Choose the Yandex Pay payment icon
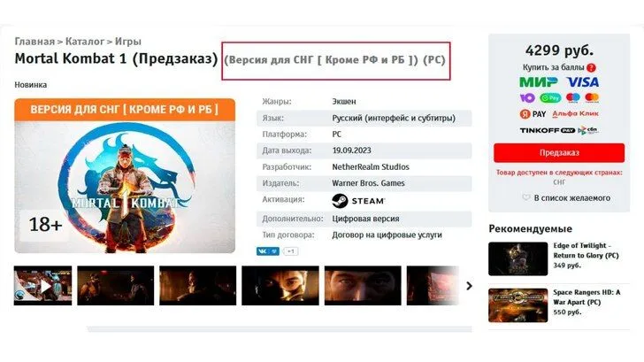 (533, 114)
